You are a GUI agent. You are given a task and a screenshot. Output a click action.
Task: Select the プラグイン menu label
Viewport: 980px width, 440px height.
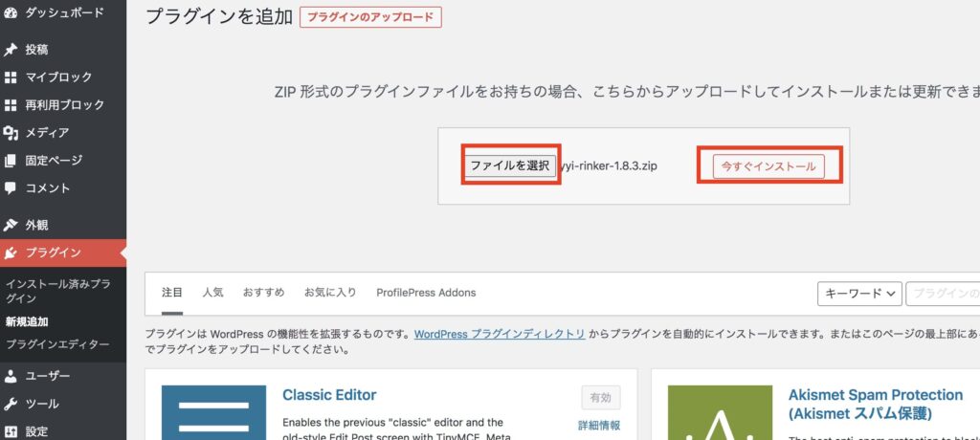54,253
